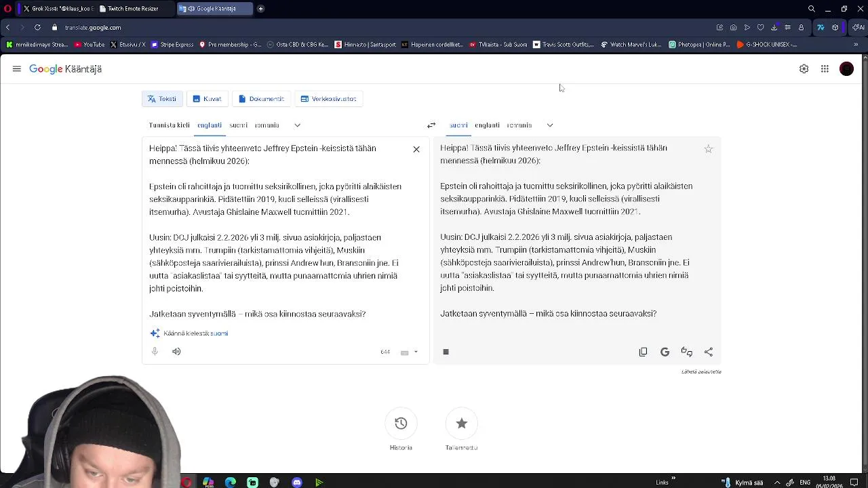
Task: Reload the current page
Action: tap(37, 28)
